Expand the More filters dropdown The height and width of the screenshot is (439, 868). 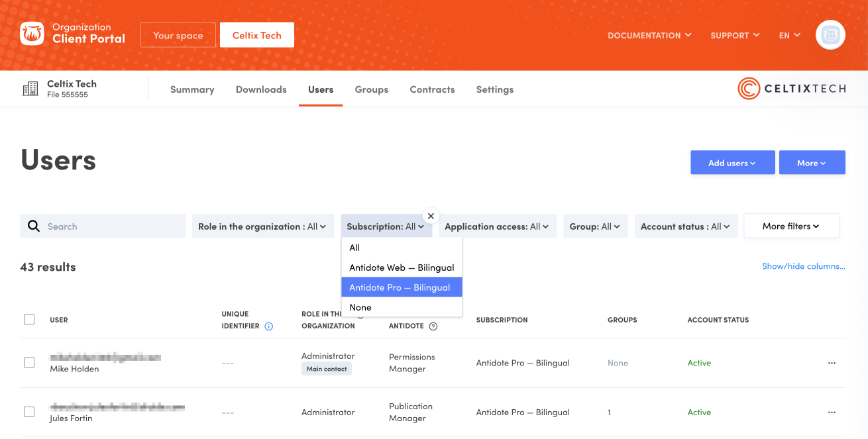(x=791, y=226)
